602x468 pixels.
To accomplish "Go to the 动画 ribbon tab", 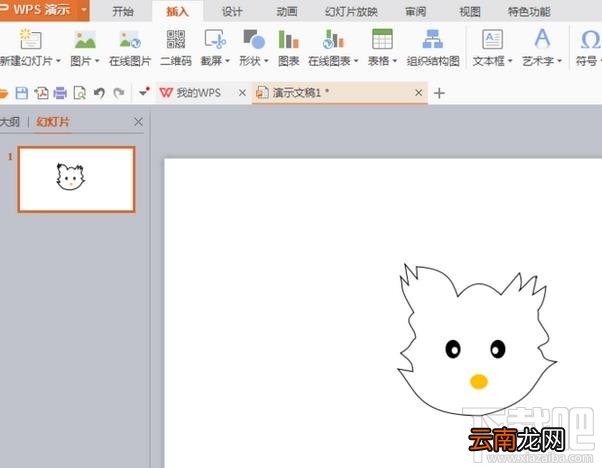I will (x=287, y=12).
